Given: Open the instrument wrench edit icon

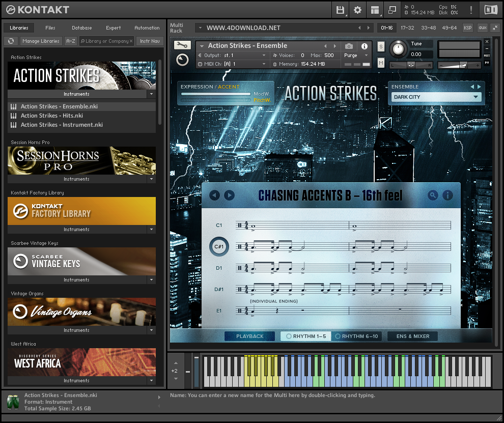Looking at the screenshot, I should [x=182, y=45].
